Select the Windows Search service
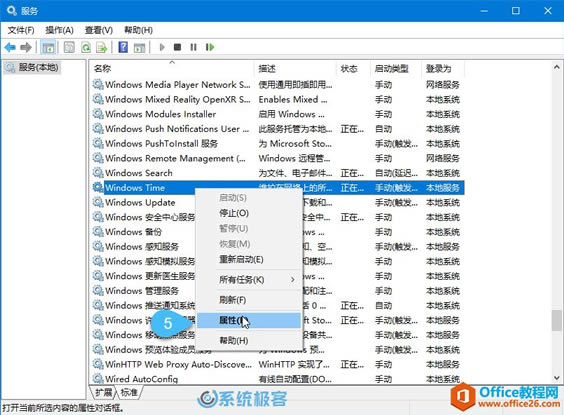This screenshot has width=564, height=415. coord(139,173)
